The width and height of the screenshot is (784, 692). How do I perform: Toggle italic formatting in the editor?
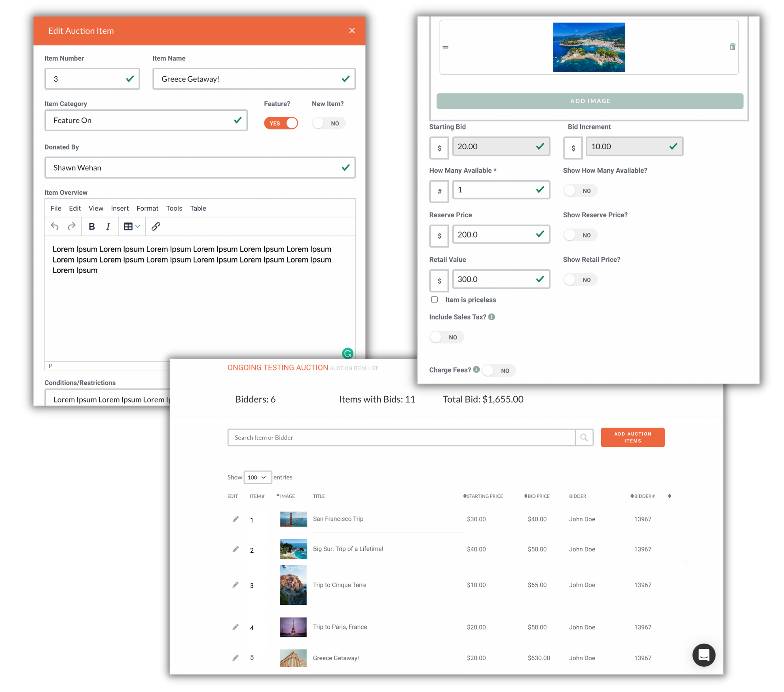point(108,226)
